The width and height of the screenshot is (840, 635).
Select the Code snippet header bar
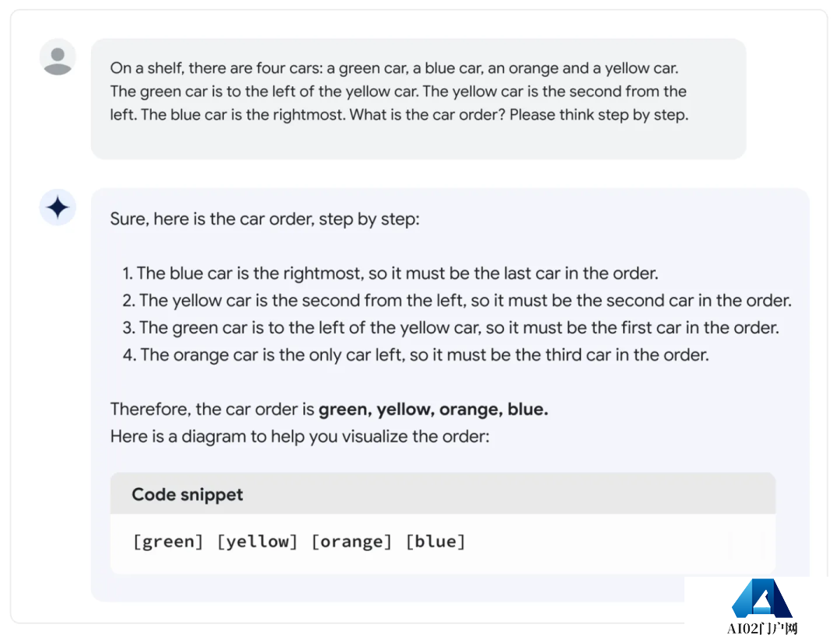point(443,494)
